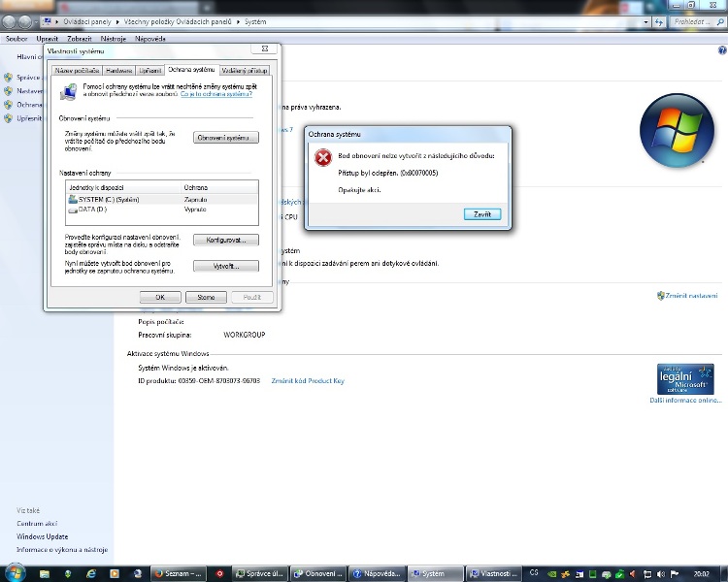Click the shield icon beside Změnit nastavení
Image resolution: width=728 pixels, height=582 pixels.
click(661, 296)
